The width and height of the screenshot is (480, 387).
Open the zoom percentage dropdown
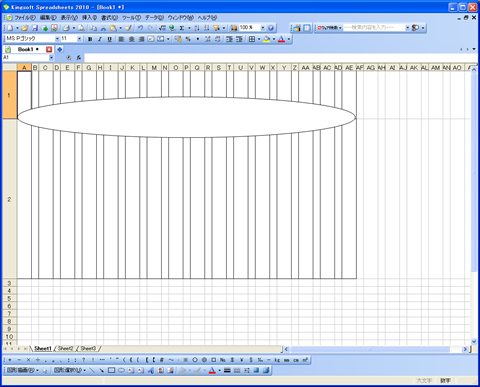[263, 28]
